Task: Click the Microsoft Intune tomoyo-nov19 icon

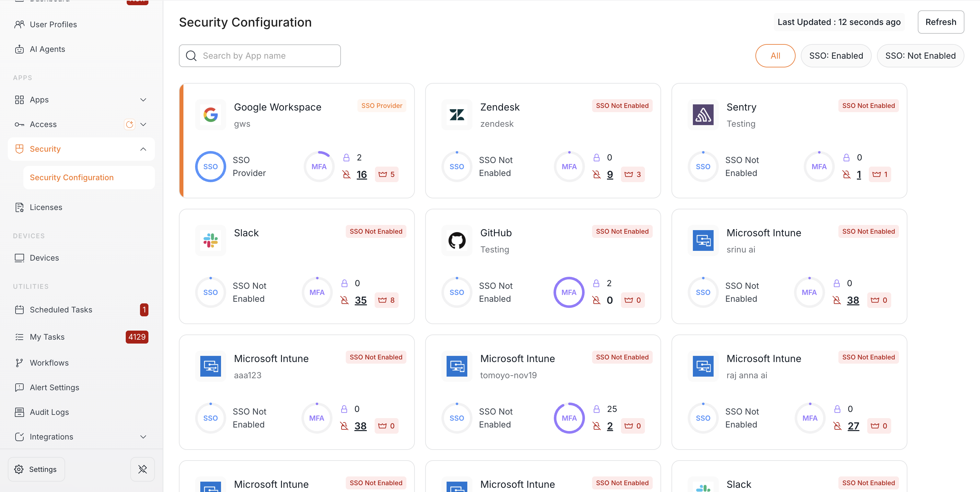Action: click(457, 366)
